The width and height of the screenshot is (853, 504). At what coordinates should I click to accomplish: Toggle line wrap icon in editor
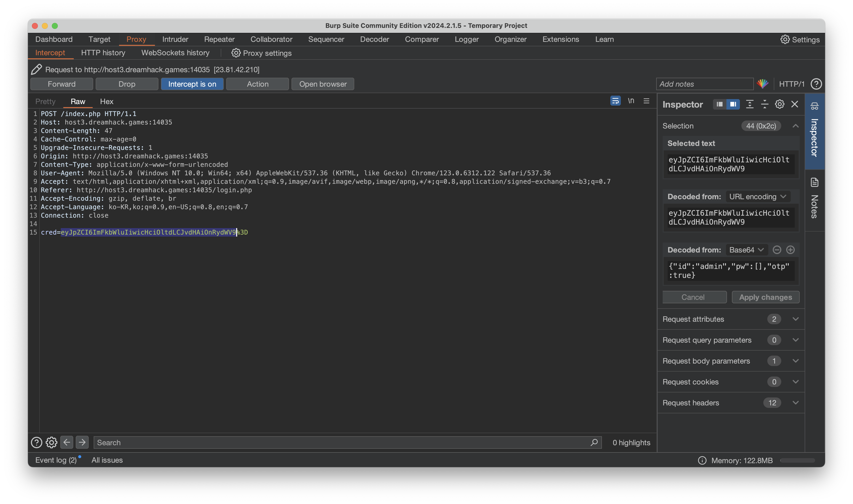click(615, 101)
